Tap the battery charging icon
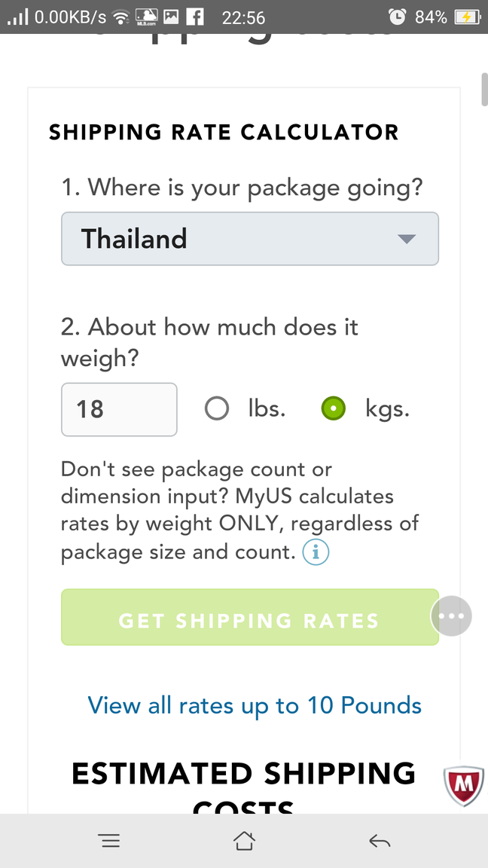Image resolution: width=488 pixels, height=868 pixels. coord(466,17)
